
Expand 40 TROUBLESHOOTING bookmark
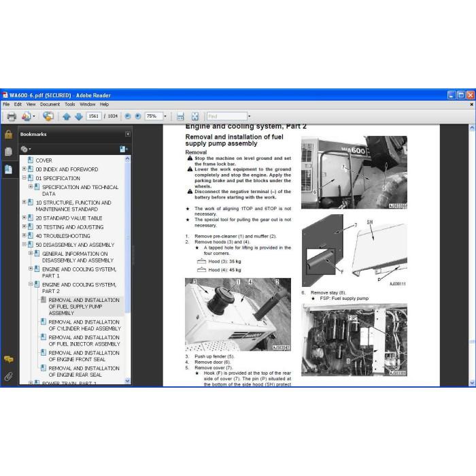coord(24,235)
